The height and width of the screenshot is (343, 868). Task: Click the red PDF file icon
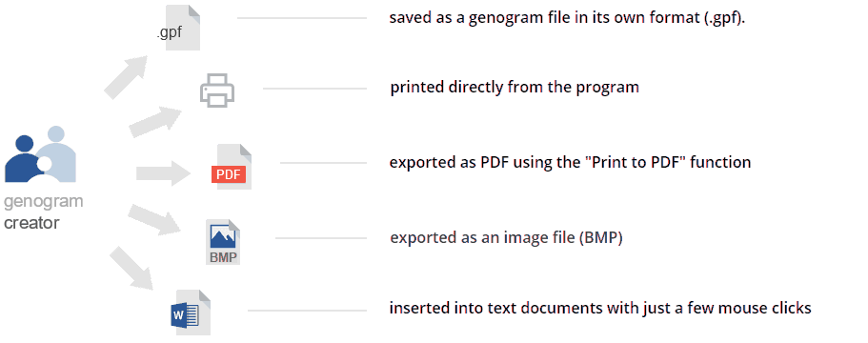232,167
